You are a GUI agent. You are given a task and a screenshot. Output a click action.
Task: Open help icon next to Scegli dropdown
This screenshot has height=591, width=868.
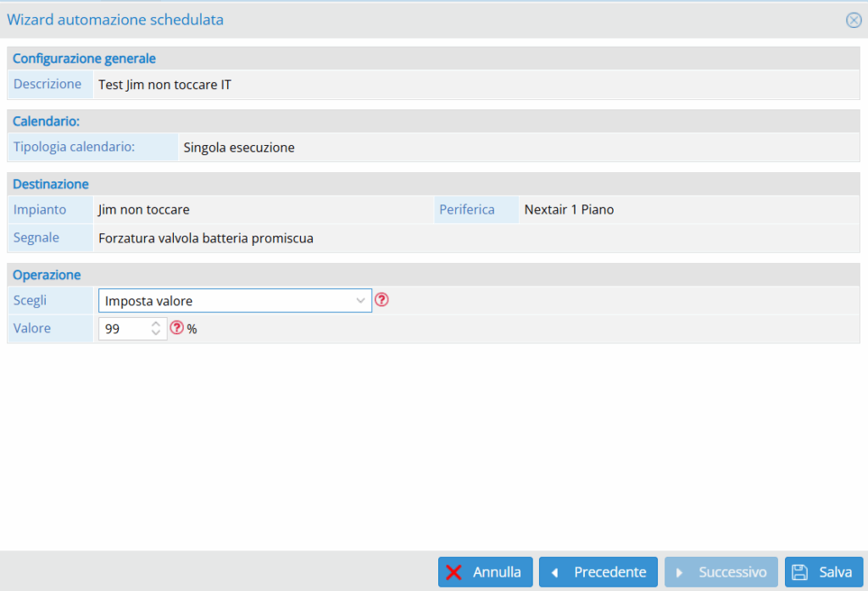[x=381, y=299]
